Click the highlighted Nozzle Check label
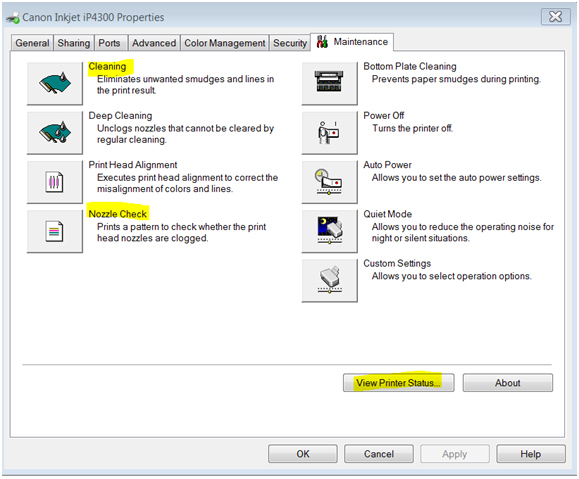 click(x=118, y=214)
